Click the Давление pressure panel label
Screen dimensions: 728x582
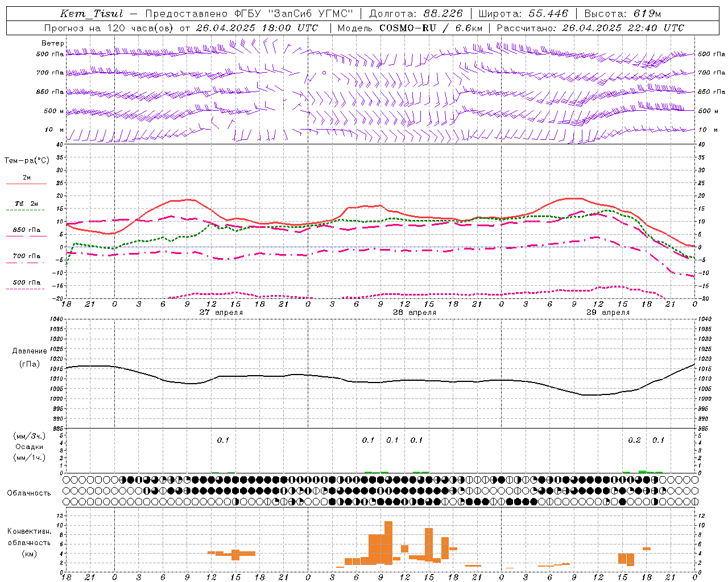coord(30,351)
